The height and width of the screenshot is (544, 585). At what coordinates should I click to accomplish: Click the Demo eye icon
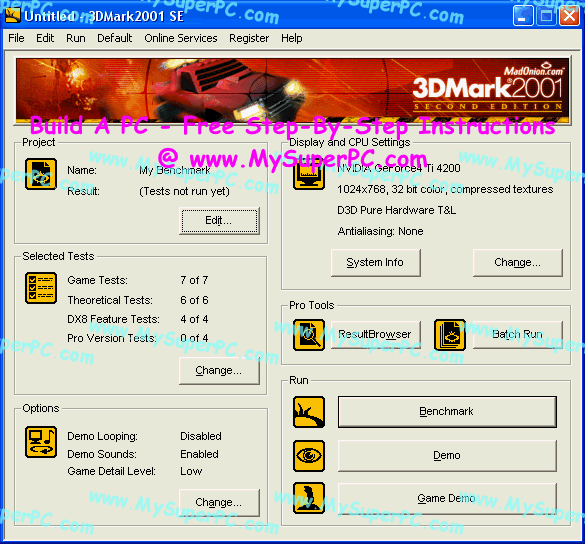(x=309, y=456)
